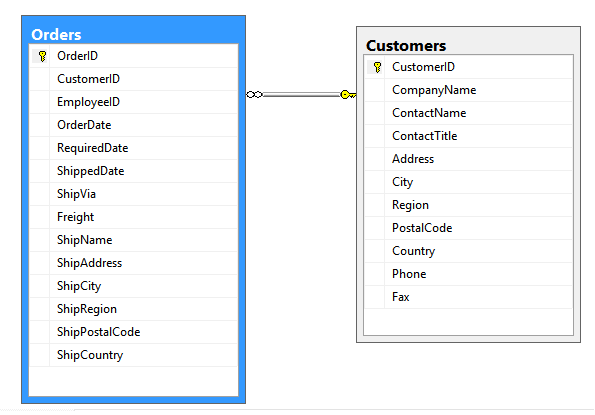Viewport: 595px width, 415px height.
Task: Click the primary key icon beside OrderID
Action: pyautogui.click(x=42, y=56)
